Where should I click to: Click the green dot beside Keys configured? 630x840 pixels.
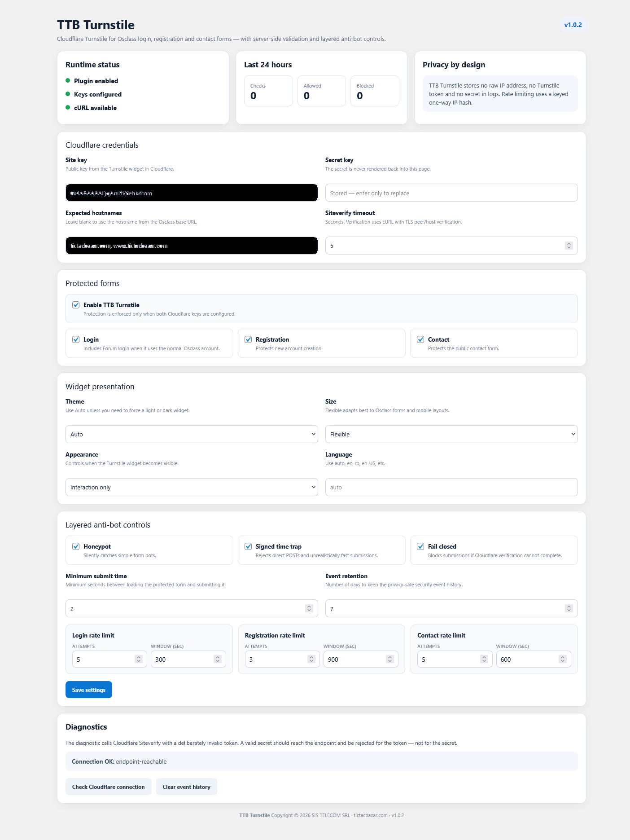pos(68,94)
